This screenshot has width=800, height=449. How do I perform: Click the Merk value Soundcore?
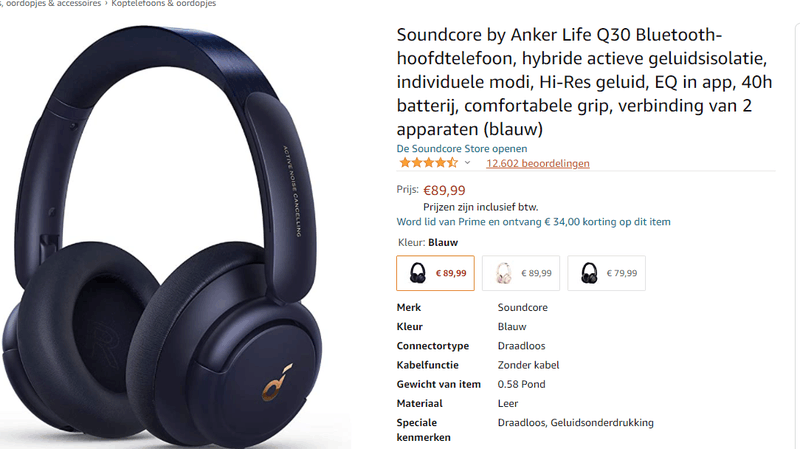522,308
